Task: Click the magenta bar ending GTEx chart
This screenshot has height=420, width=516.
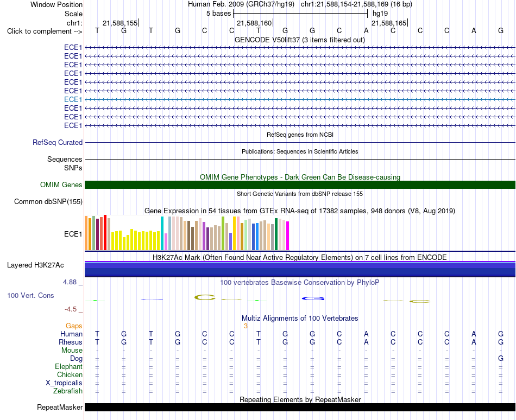Action: [x=288, y=236]
